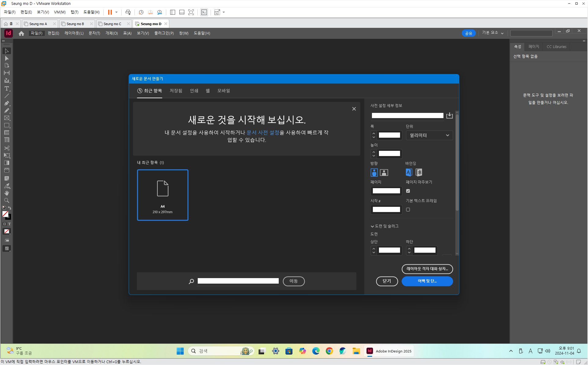Click the save document preset icon

tap(449, 115)
